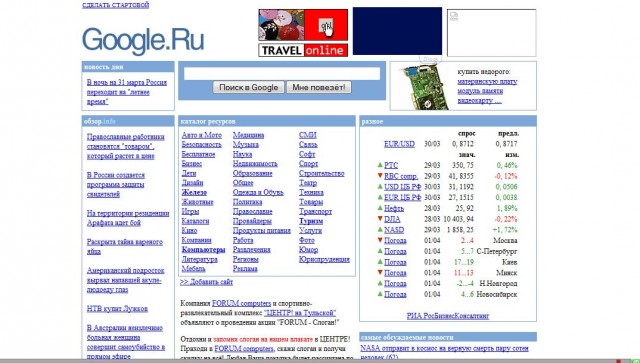Open the 'РИА РосБизнесКонсалтинг' link
The height and width of the screenshot is (363, 640).
(x=448, y=316)
